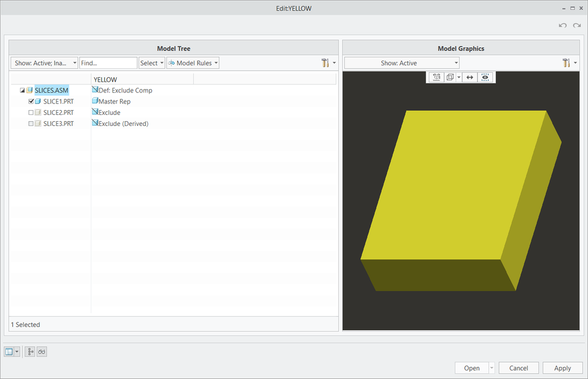Uncheck the SLICE1.PRT checkbox
The image size is (588, 379).
pos(31,101)
